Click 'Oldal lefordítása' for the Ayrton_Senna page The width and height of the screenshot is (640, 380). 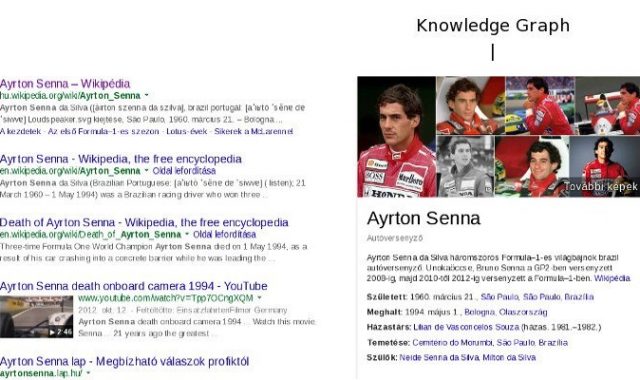(x=184, y=171)
